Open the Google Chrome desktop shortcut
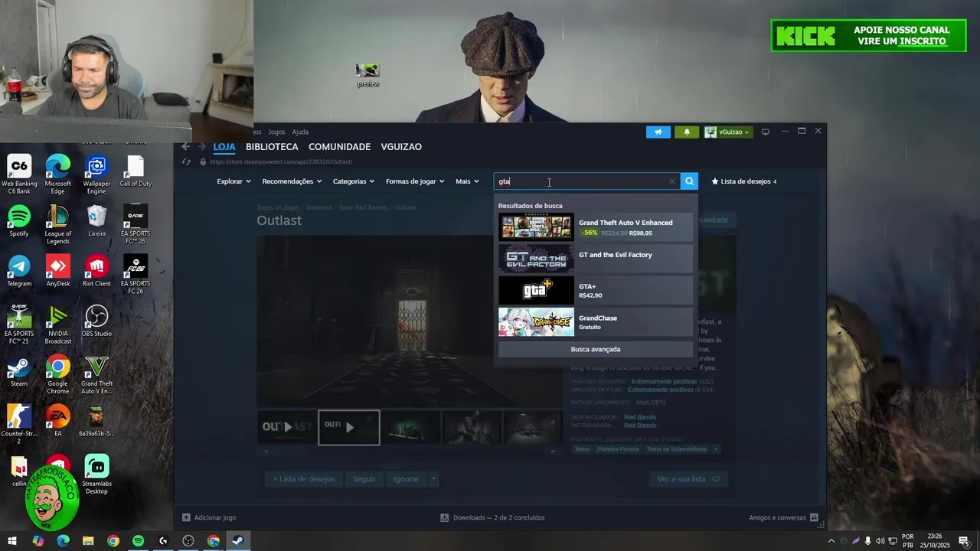The width and height of the screenshot is (980, 551). point(58,374)
